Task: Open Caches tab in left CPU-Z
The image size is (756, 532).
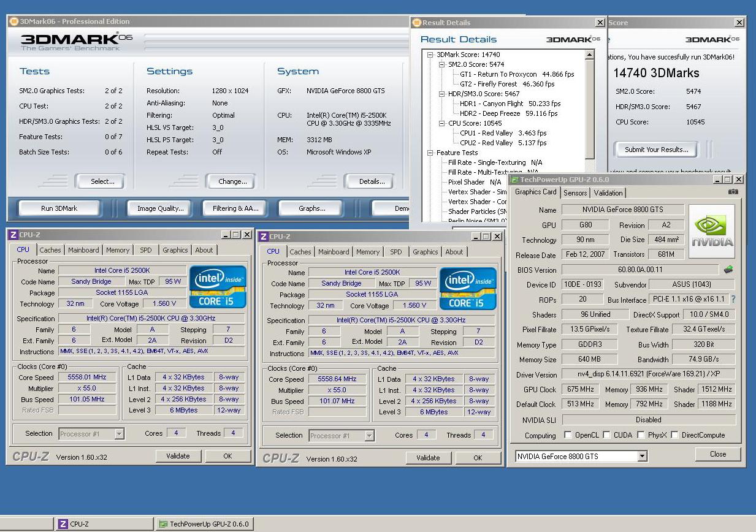Action: pyautogui.click(x=50, y=250)
